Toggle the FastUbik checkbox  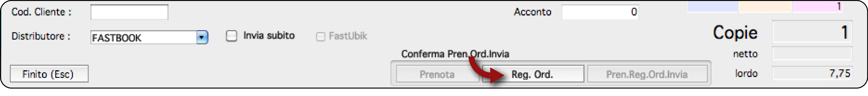pyautogui.click(x=320, y=36)
